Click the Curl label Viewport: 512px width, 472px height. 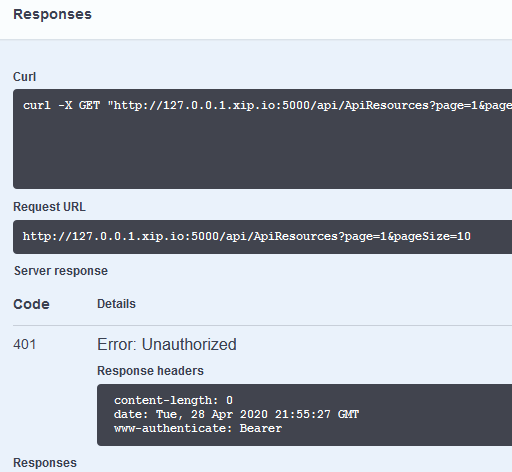click(x=24, y=77)
